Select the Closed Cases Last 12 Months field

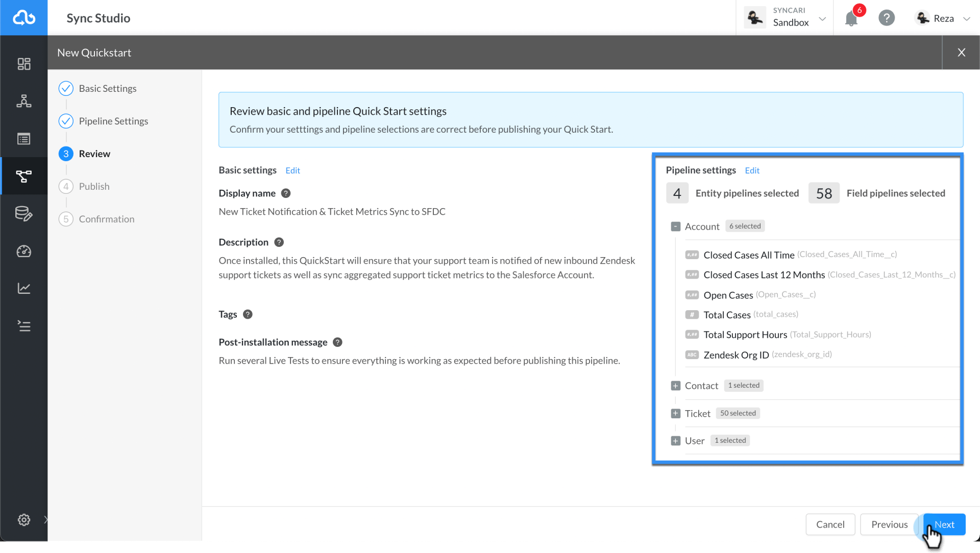[764, 275]
